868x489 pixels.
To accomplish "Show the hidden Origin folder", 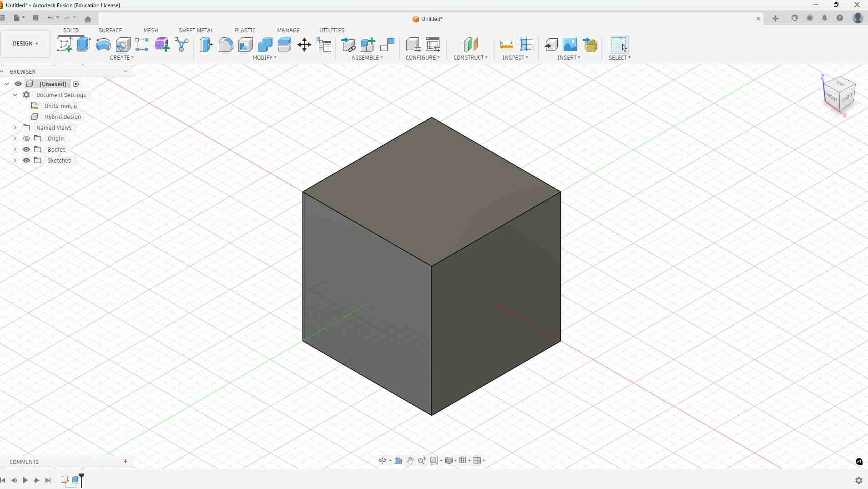I will click(26, 138).
